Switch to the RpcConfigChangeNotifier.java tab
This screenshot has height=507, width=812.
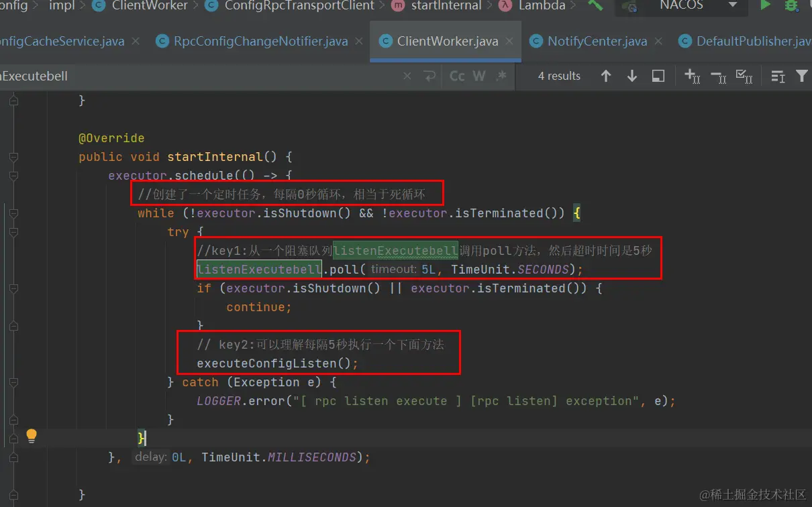click(x=261, y=41)
